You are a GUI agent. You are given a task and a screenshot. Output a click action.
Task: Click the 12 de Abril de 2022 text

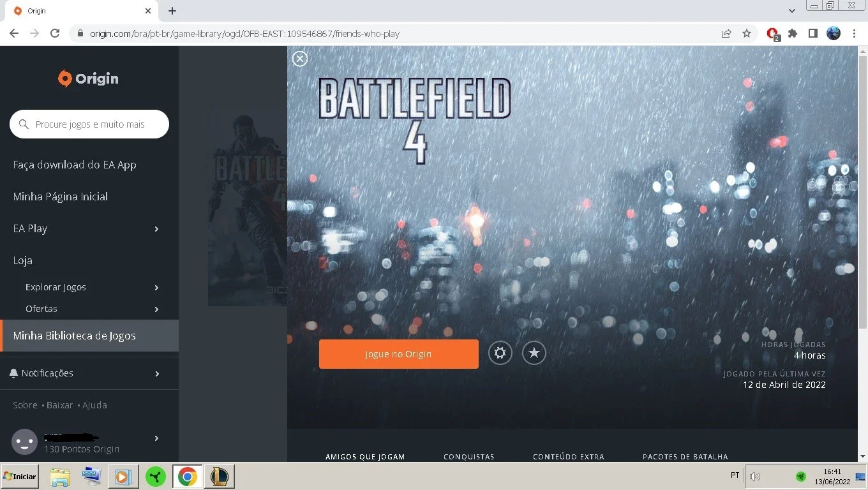(x=784, y=385)
